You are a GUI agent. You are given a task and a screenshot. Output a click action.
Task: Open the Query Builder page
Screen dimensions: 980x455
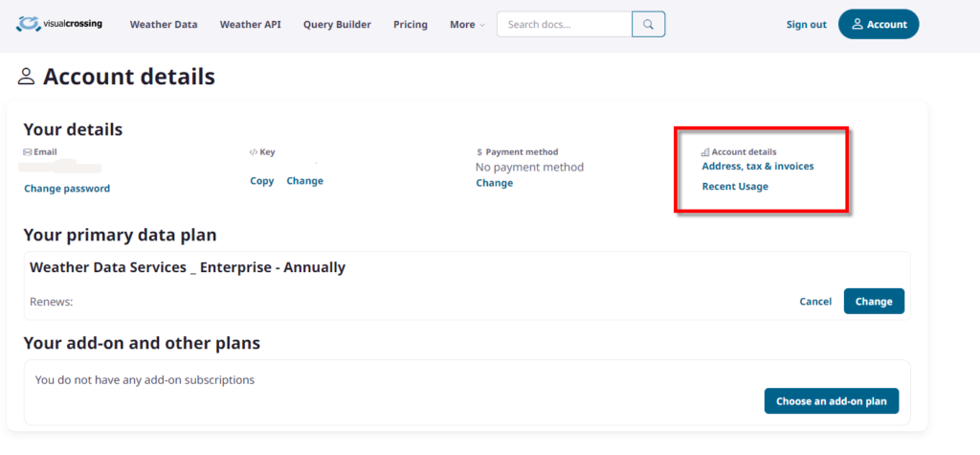[337, 25]
